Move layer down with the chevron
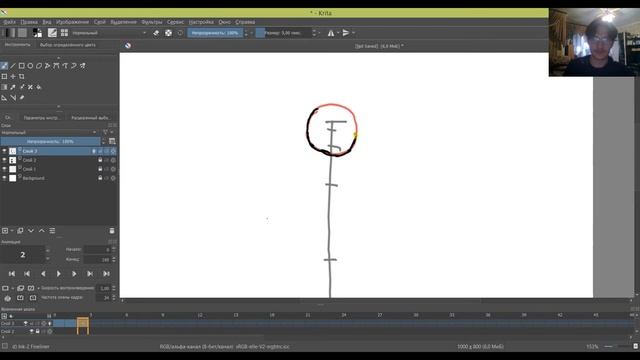Image resolution: width=640 pixels, height=360 pixels. tap(31, 231)
